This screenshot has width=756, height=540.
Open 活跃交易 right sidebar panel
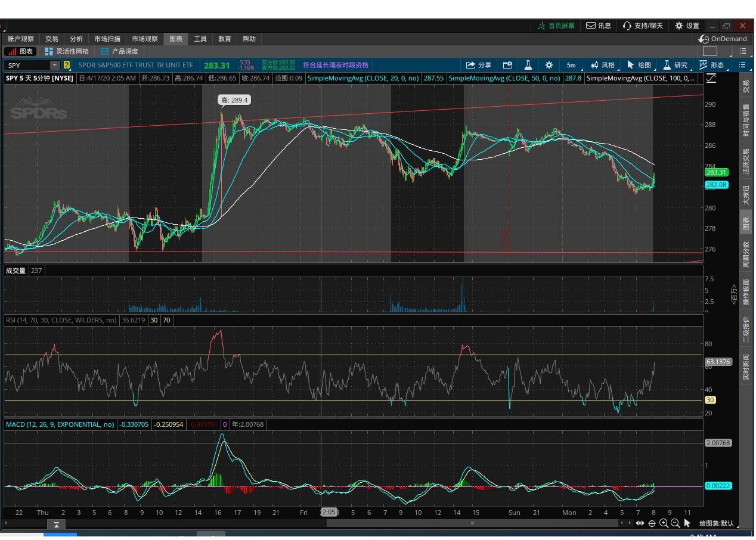(746, 161)
